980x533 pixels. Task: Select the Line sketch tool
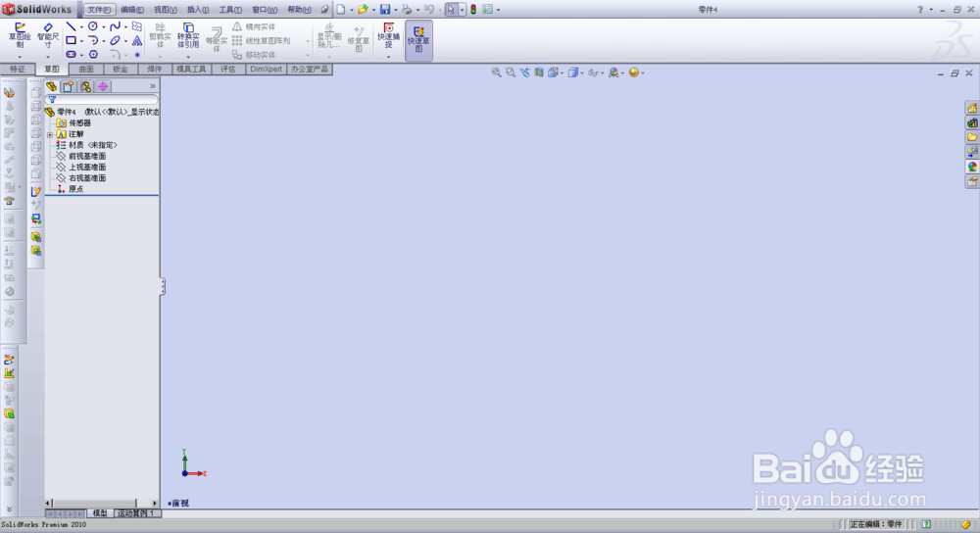coord(72,26)
